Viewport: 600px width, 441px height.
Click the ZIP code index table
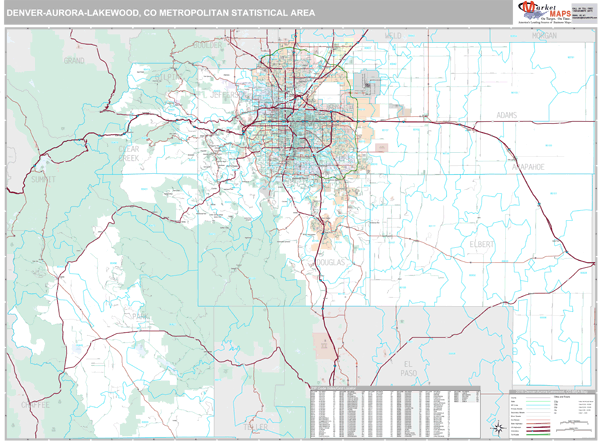[x=395, y=413]
